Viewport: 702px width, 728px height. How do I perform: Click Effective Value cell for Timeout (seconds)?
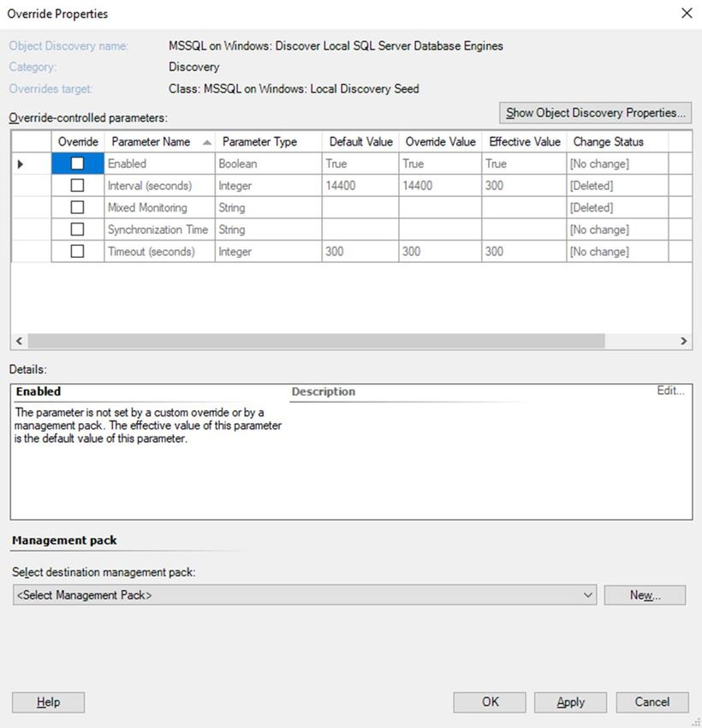click(524, 251)
